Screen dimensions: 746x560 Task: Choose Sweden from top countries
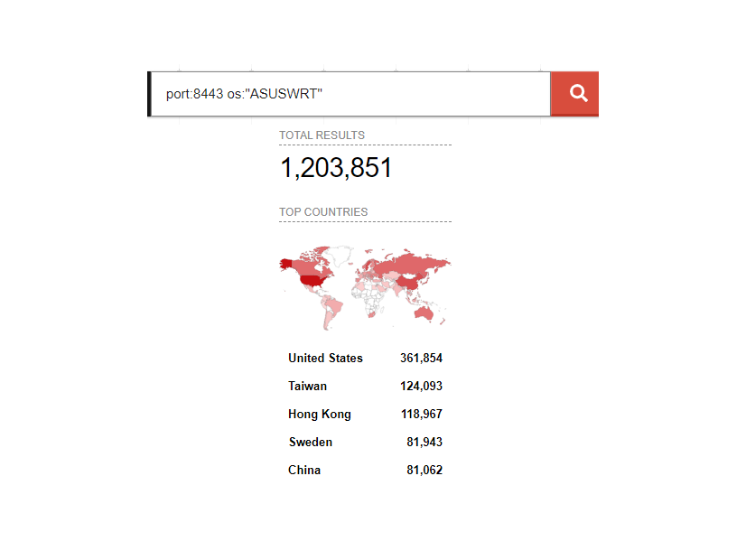click(x=311, y=443)
